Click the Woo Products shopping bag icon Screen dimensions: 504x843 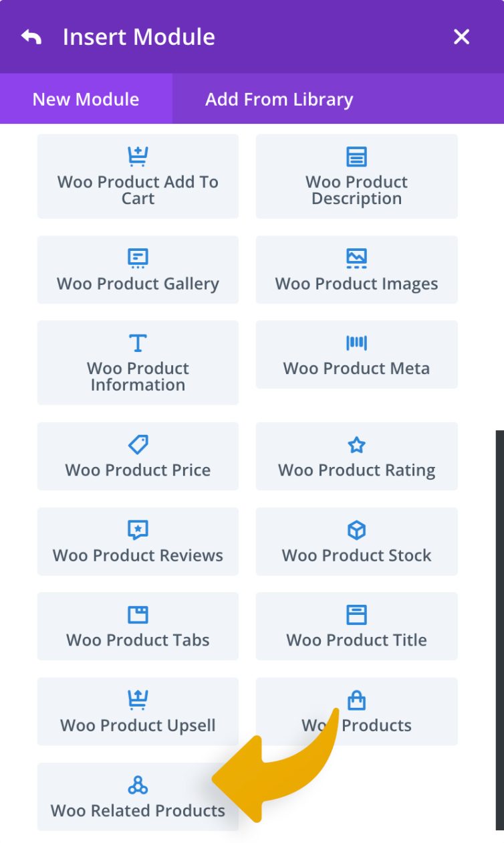356,700
